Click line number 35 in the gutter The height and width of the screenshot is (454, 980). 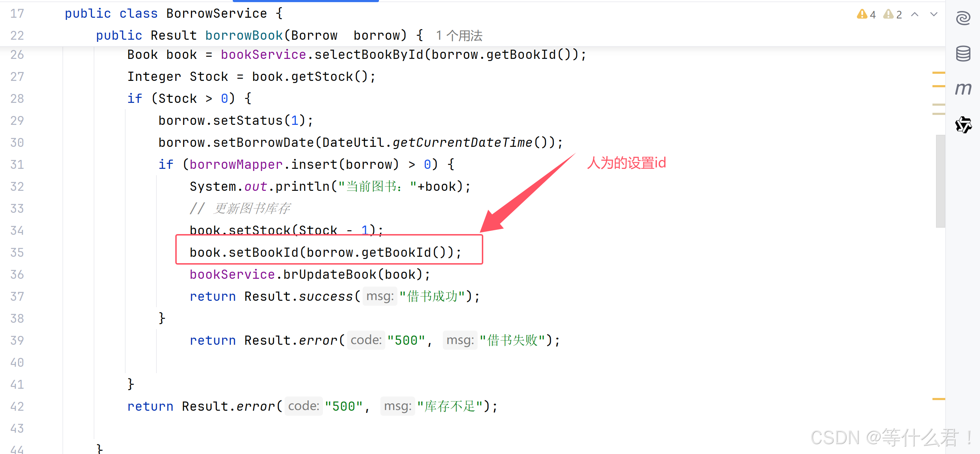(17, 253)
